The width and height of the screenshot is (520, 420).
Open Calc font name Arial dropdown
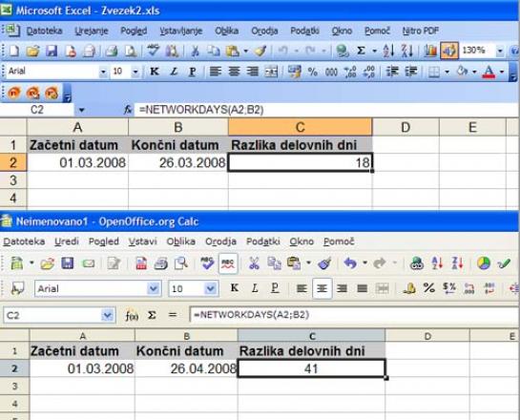coord(154,288)
